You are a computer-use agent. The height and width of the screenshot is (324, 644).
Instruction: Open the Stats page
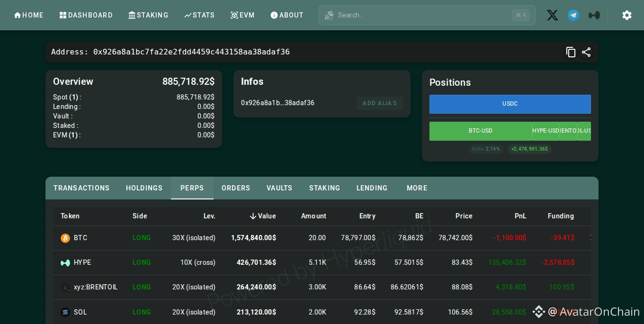(199, 15)
